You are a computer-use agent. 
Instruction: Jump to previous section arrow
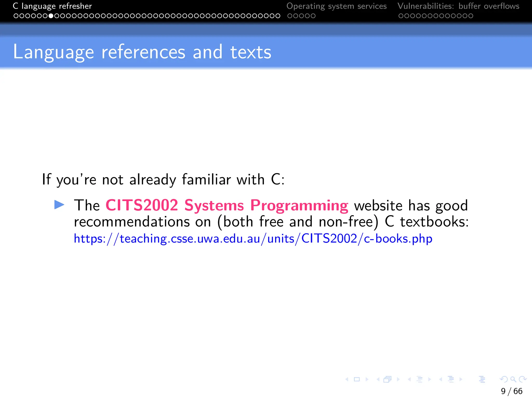pyautogui.click(x=441, y=380)
